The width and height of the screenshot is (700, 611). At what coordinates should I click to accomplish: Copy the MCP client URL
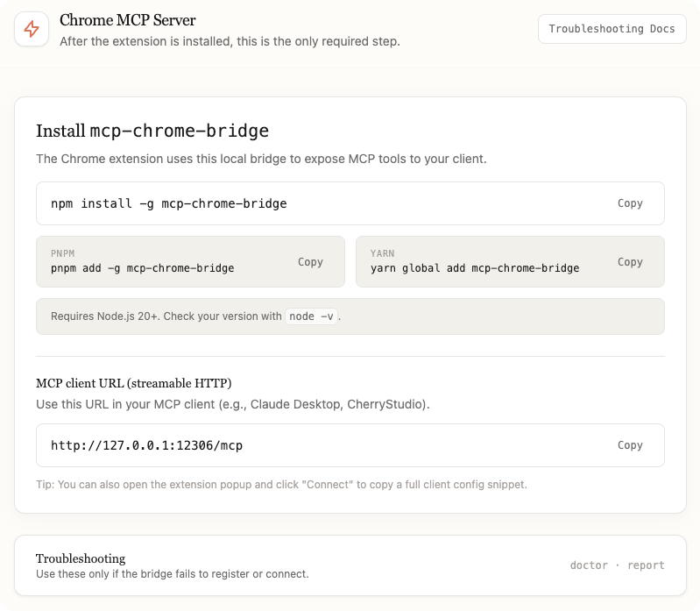(630, 445)
